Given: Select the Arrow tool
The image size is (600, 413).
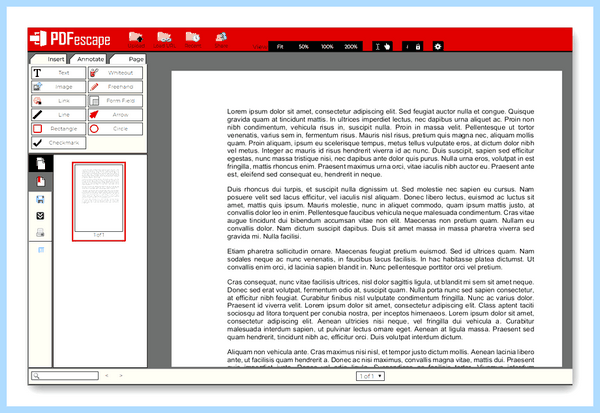Looking at the screenshot, I should [x=115, y=115].
